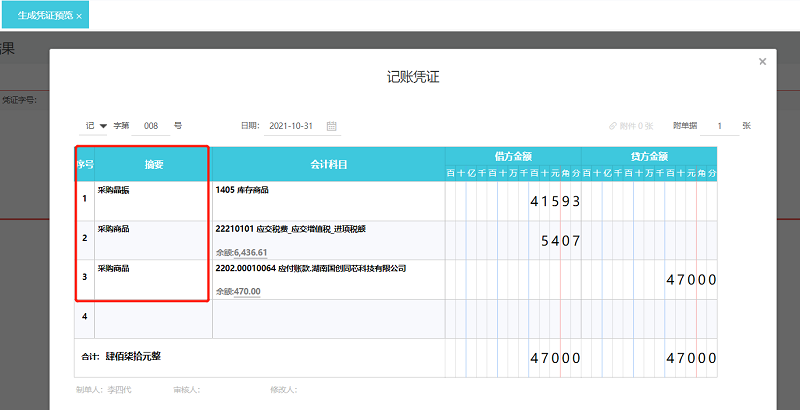800x410 pixels.
Task: Close the 生成凭证预览 tab with its x
Action: (x=79, y=17)
